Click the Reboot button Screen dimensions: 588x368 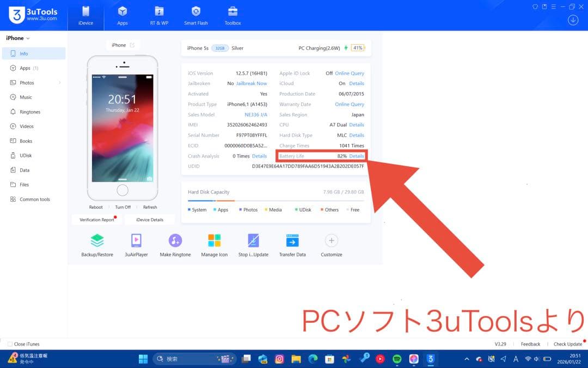pos(96,207)
